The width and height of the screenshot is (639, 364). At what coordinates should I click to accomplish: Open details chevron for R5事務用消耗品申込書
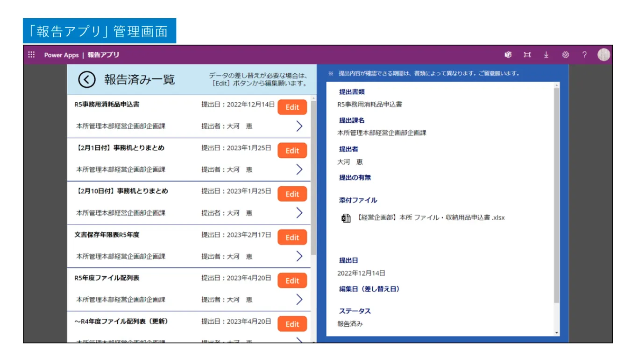[299, 126]
